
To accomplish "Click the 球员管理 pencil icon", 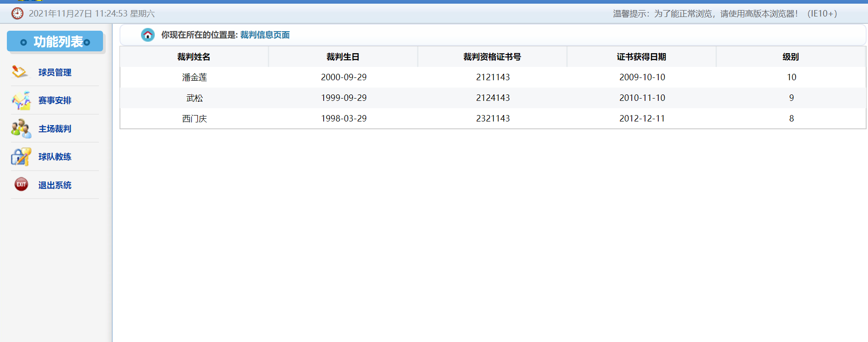I will click(x=20, y=72).
